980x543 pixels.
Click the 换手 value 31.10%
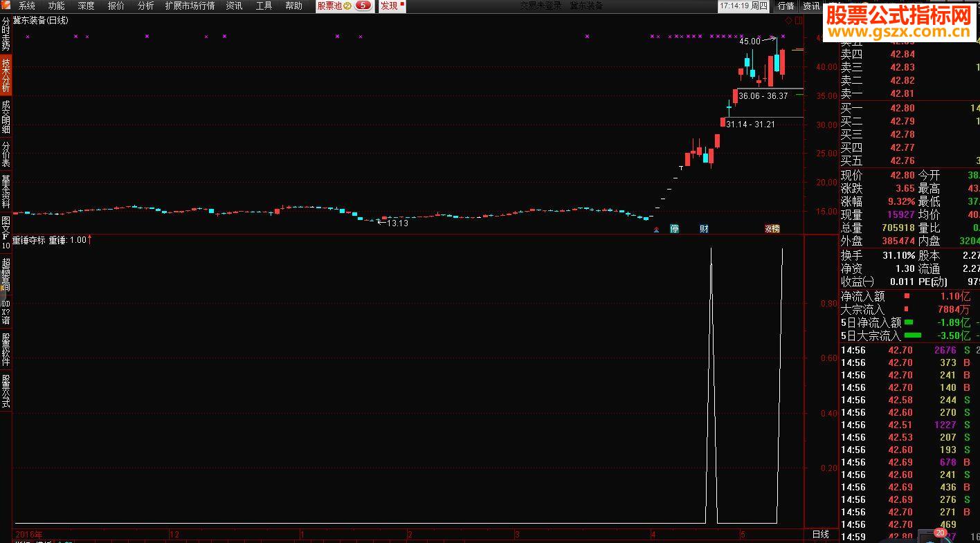pyautogui.click(x=898, y=255)
